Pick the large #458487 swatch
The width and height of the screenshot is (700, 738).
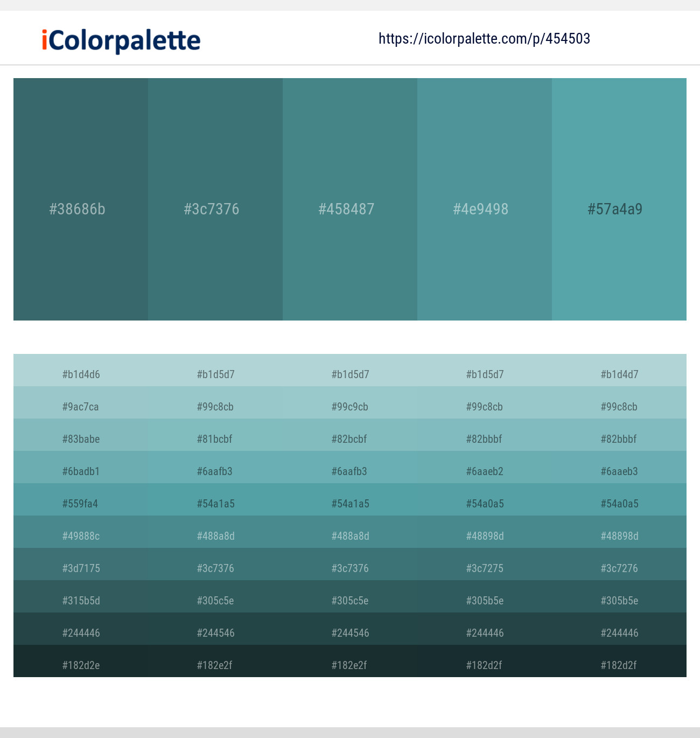pos(350,199)
